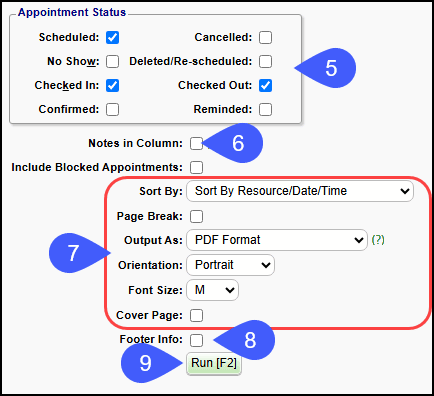This screenshot has width=434, height=396.
Task: Check the No Show checkbox
Action: [113, 61]
